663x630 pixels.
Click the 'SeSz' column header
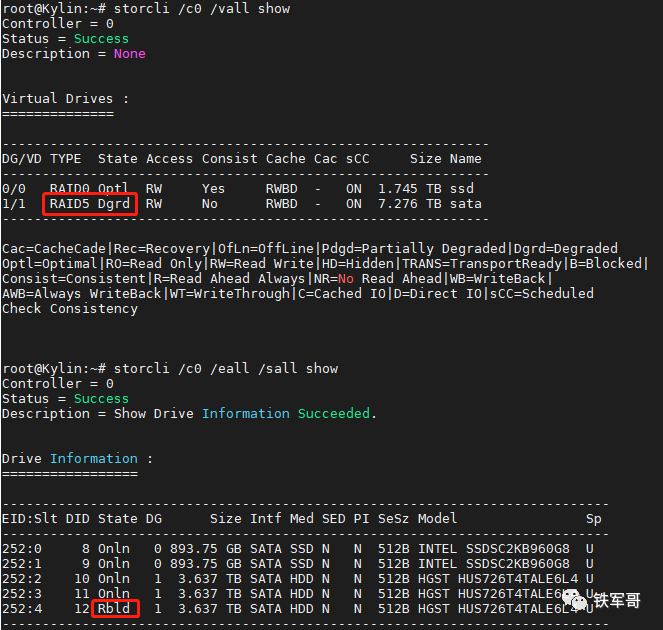tap(394, 519)
